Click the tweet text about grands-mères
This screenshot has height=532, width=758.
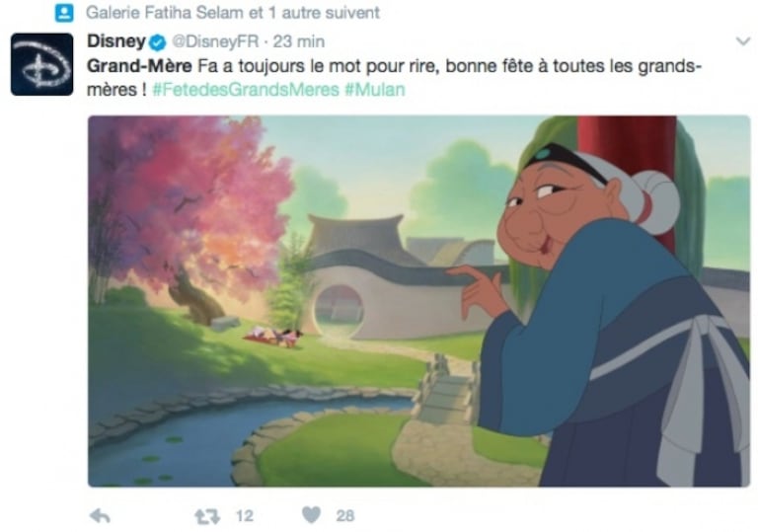click(x=394, y=78)
